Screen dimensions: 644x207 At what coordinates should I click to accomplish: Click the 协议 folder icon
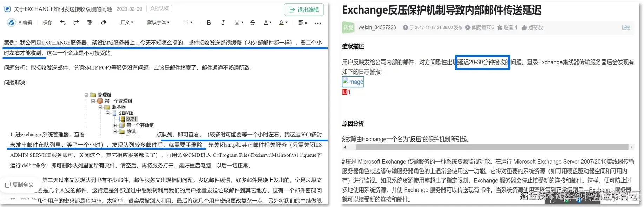pos(121,131)
